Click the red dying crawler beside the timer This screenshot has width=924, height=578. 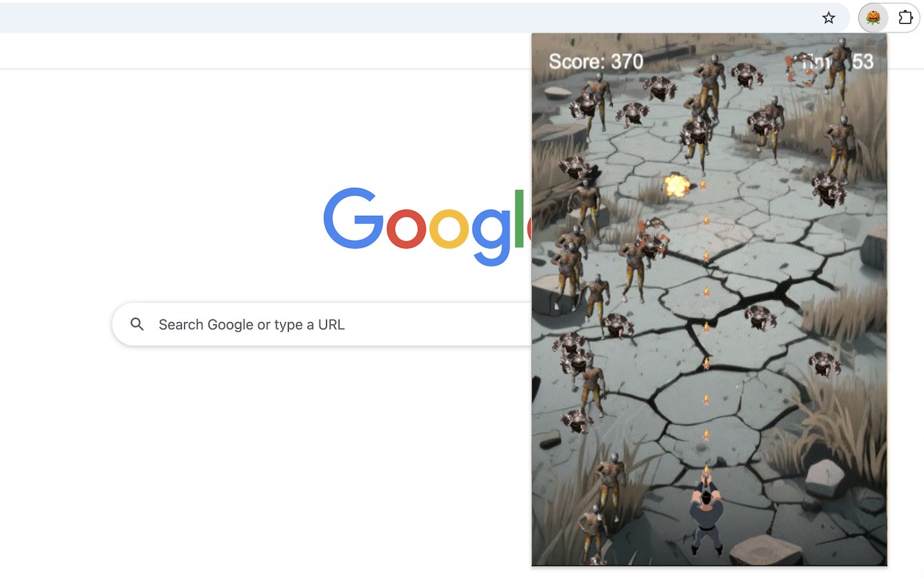pyautogui.click(x=801, y=70)
